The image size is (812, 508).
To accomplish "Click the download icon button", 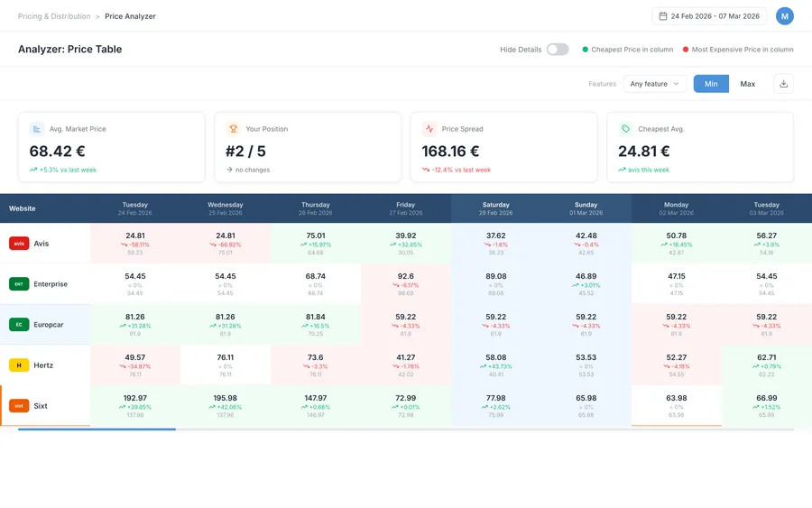I will (x=783, y=84).
